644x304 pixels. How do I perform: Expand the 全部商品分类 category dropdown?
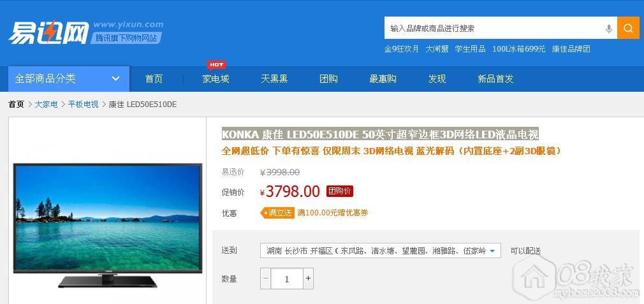(x=69, y=79)
